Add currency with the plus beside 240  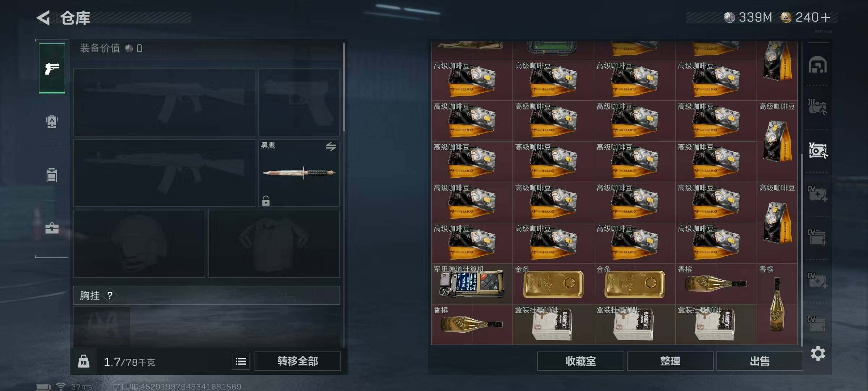tap(826, 17)
